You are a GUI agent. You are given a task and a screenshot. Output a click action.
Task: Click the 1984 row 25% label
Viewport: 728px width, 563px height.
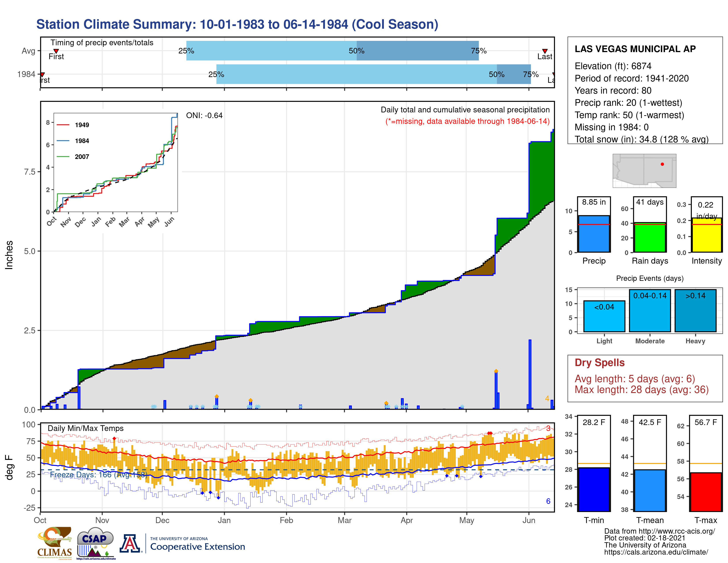tap(216, 74)
